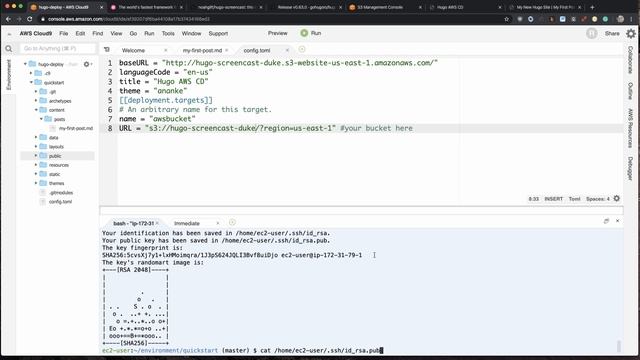640x360 pixels.
Task: Expand the archetypes folder
Action: pos(36,100)
